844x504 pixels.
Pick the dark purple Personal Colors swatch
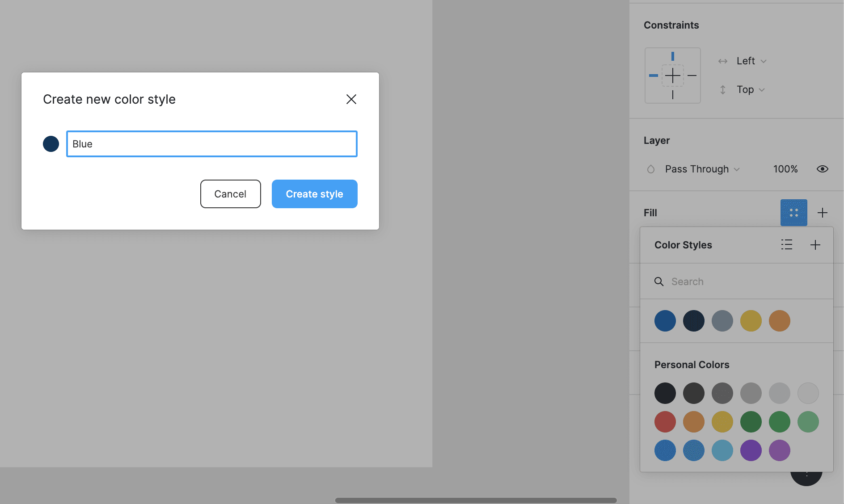pos(751,450)
